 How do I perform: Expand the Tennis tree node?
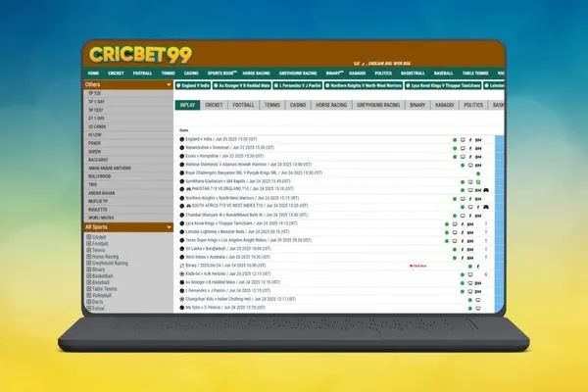89,250
